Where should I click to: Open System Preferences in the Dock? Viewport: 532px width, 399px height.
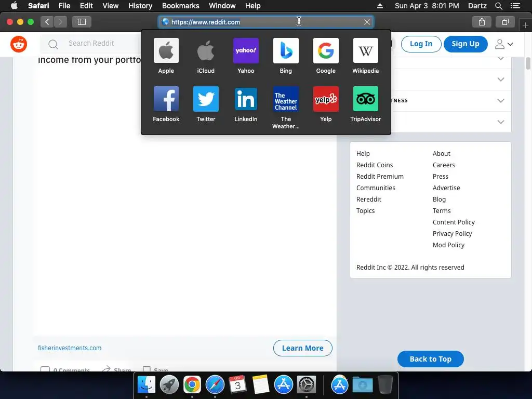click(307, 385)
